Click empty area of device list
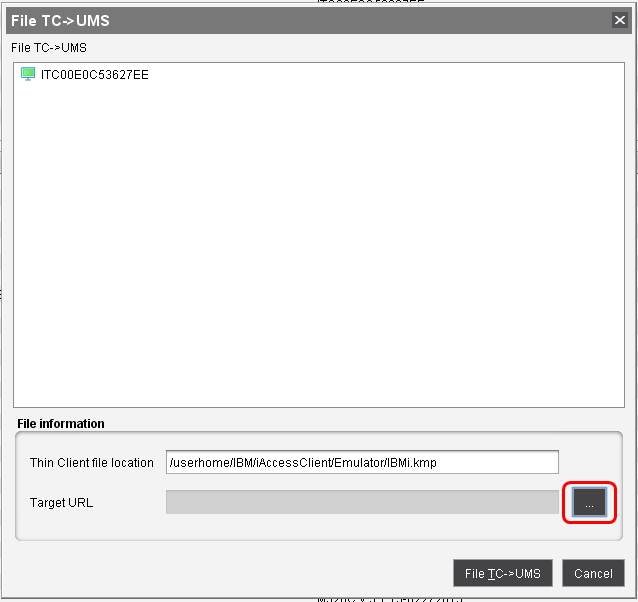The height and width of the screenshot is (602, 638). coord(318,250)
